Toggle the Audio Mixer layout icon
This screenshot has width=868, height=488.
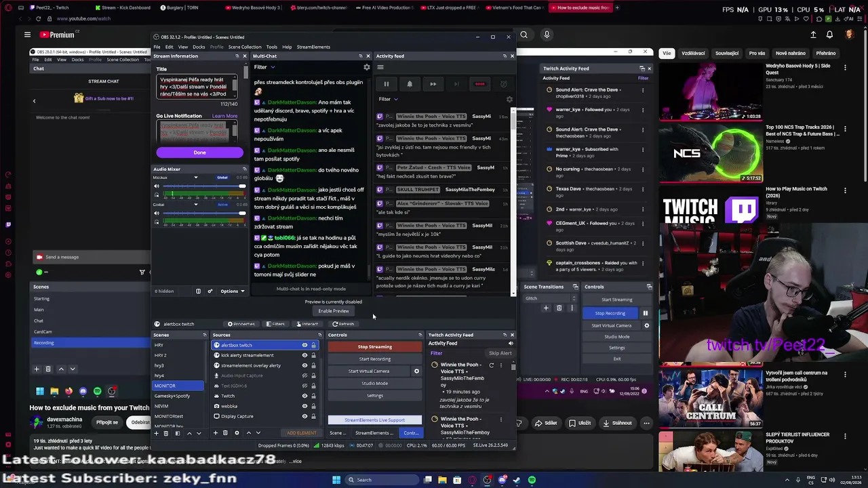198,291
